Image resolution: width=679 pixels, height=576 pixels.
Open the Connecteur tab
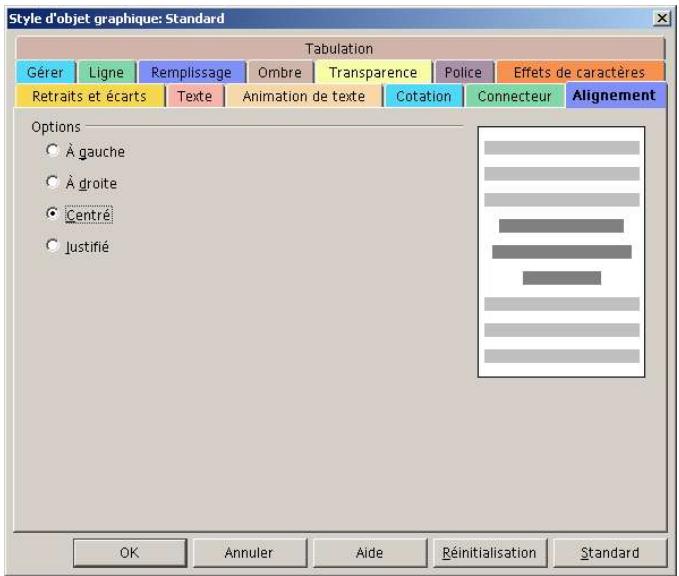click(514, 96)
